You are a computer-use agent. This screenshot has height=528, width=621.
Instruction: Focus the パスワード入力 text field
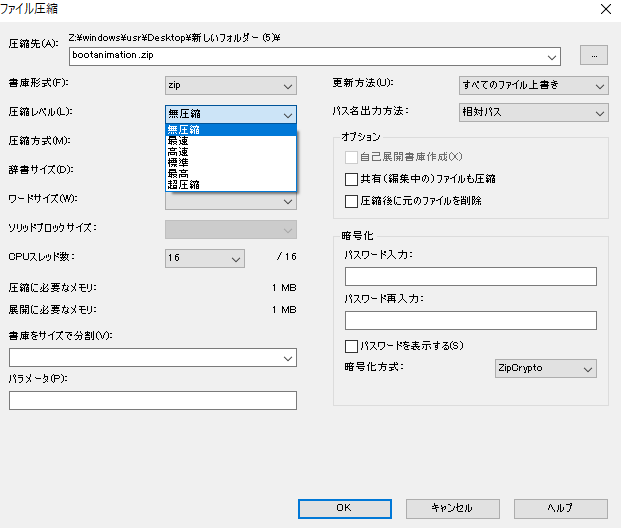(471, 276)
